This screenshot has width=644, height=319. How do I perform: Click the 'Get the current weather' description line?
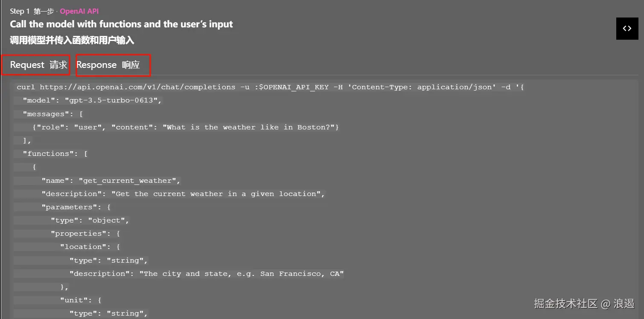184,194
